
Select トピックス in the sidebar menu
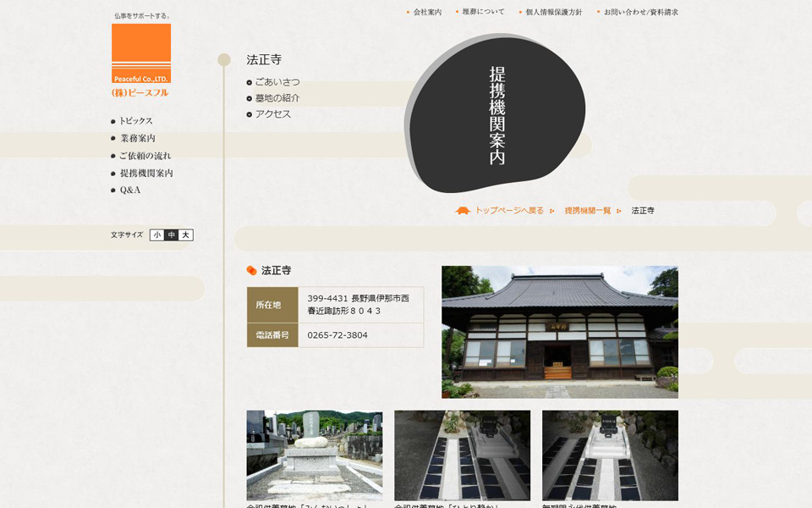click(x=135, y=121)
